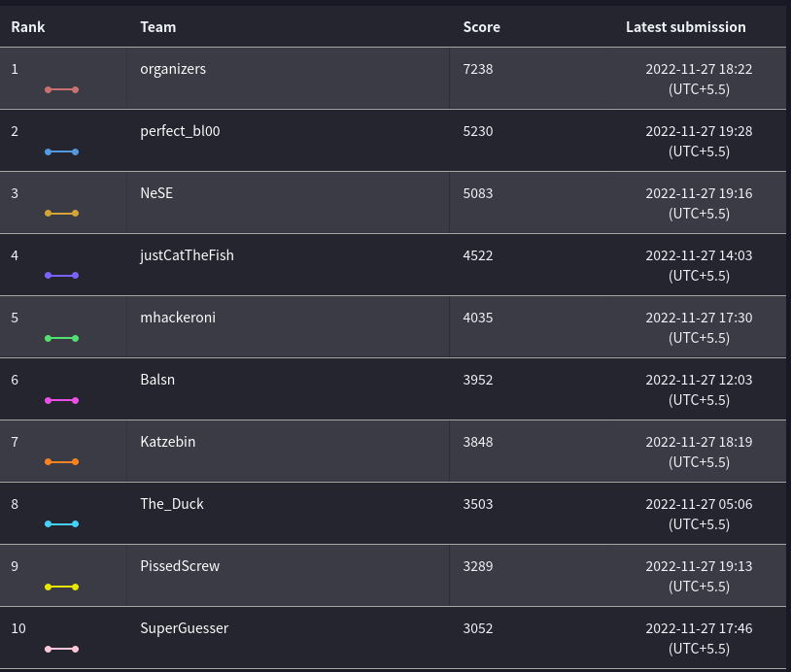Sort by the Score column header
This screenshot has height=672, width=791.
pyautogui.click(x=482, y=27)
